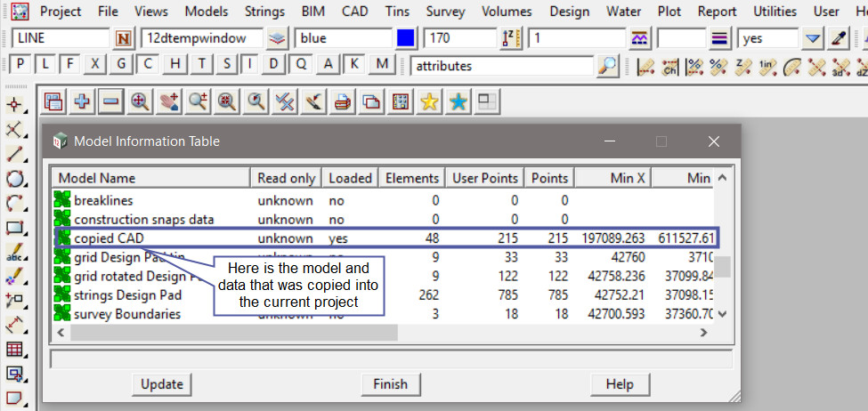Select the circle CAD tool in left toolbar

point(14,179)
